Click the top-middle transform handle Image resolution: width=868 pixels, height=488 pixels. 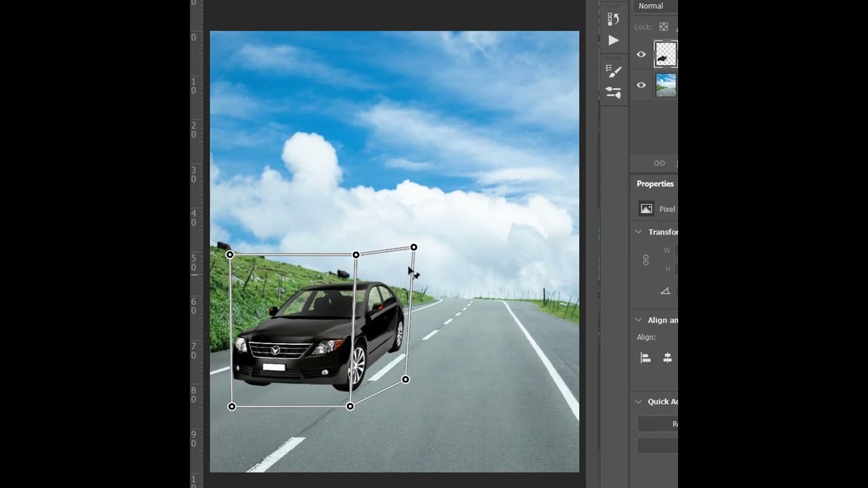point(356,255)
